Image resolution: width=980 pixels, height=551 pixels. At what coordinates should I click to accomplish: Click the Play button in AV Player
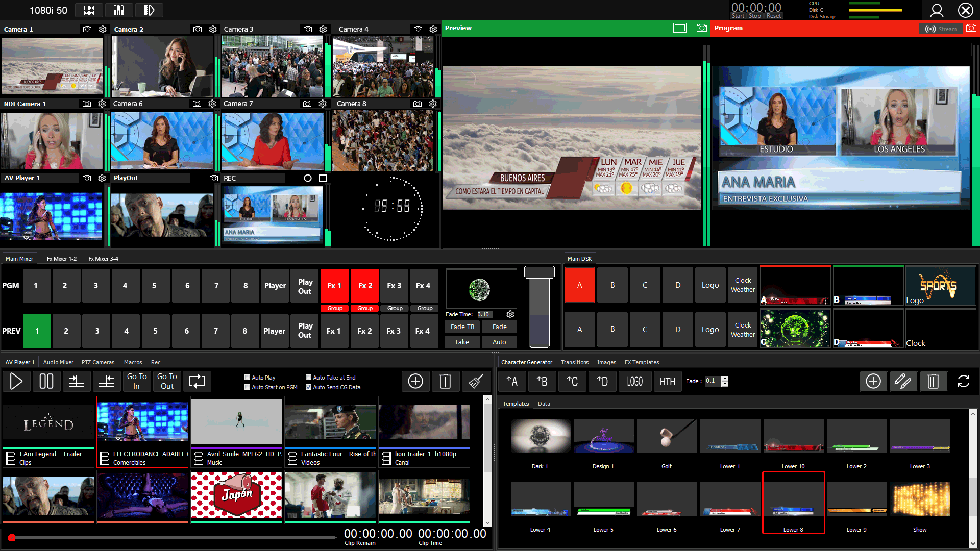(x=16, y=381)
